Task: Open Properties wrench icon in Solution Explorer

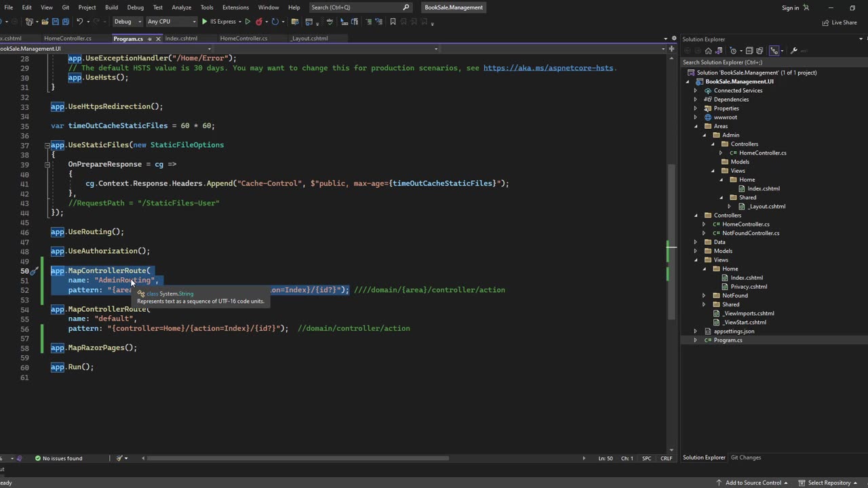Action: point(793,51)
